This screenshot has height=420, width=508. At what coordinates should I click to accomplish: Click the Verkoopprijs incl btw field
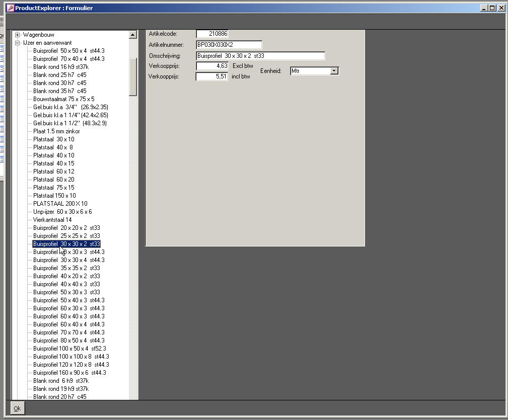click(x=212, y=77)
